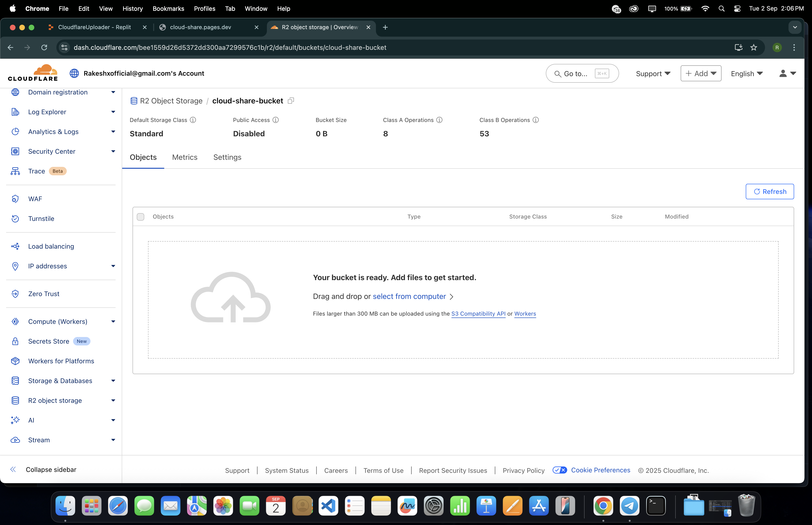812x525 pixels.
Task: Switch to the Metrics tab
Action: [x=185, y=157]
